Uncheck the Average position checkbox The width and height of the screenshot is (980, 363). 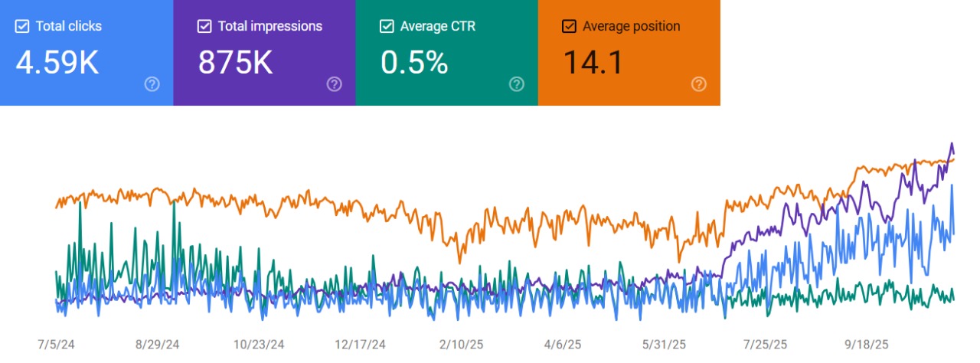(x=569, y=27)
